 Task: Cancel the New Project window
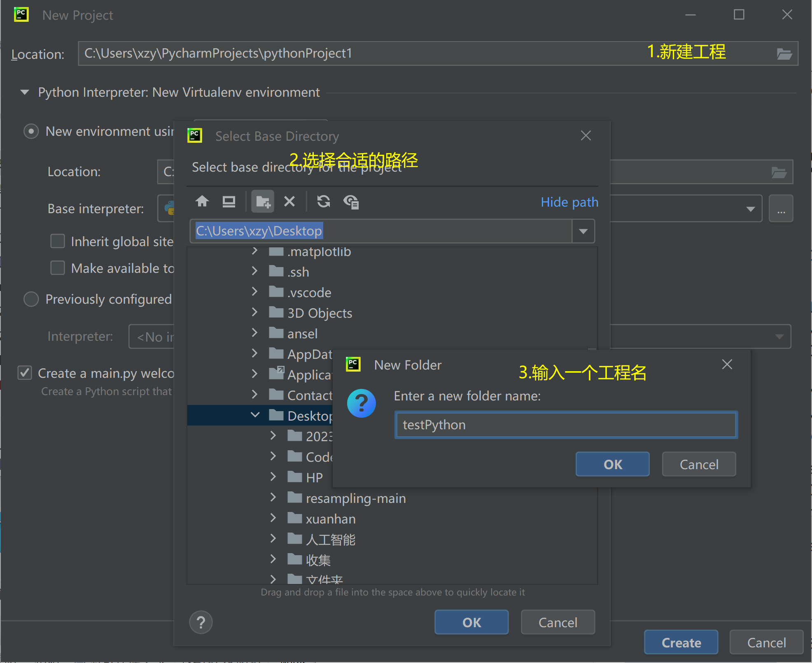pos(766,642)
